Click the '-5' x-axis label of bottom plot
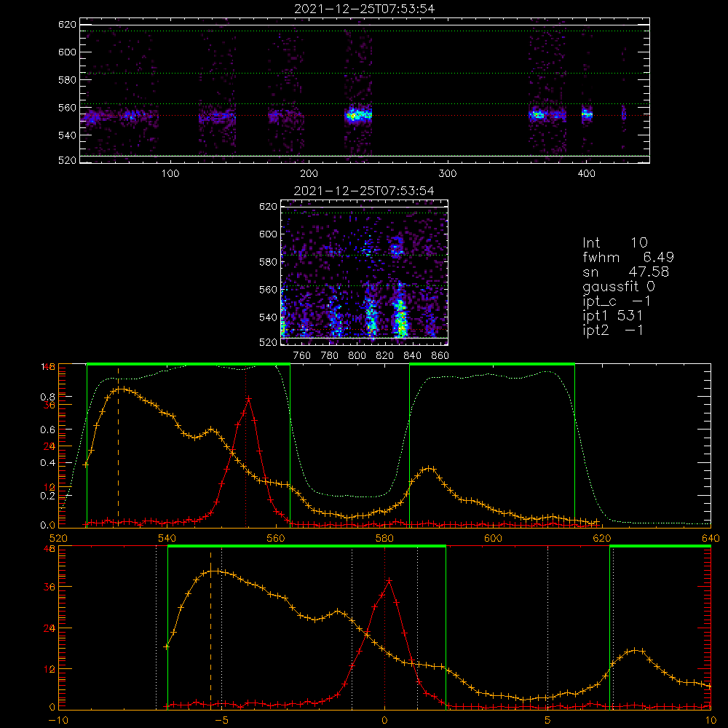This screenshot has width=728, height=728. (x=221, y=720)
